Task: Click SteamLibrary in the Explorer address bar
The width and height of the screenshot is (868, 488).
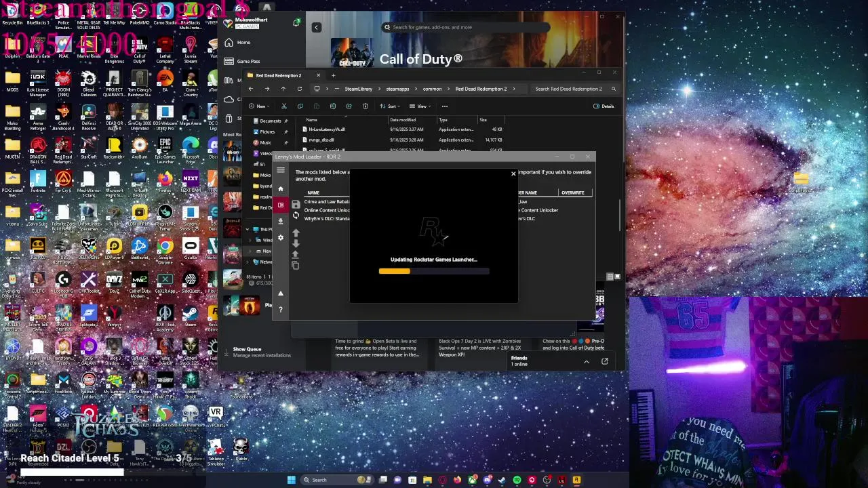Action: point(359,89)
